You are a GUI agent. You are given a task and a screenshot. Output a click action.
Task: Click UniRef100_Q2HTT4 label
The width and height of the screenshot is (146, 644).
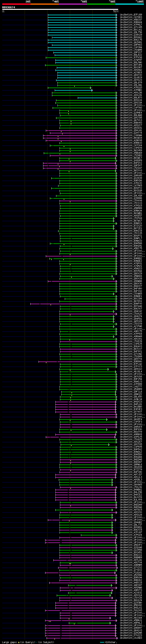coord(131,133)
